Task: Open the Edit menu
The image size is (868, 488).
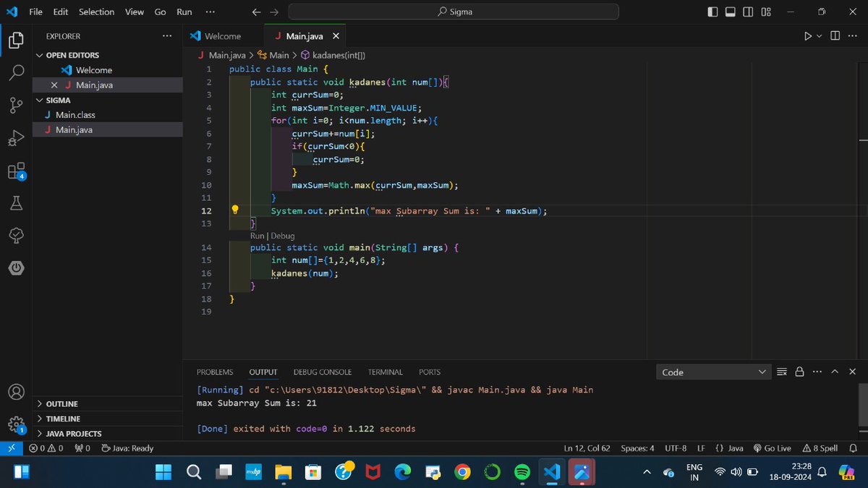Action: 61,12
